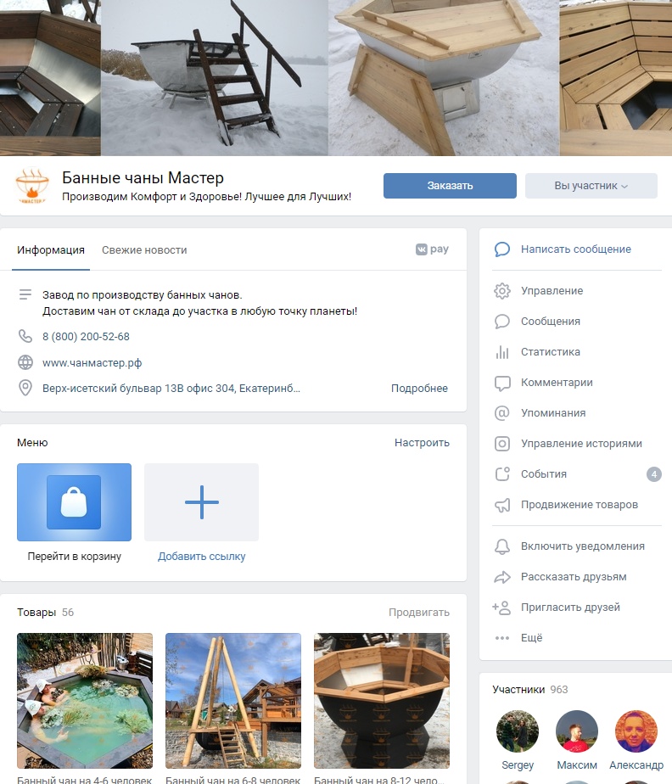Open product photo Банный чан на 4-6 человек
Viewport: 672px width, 784px height.
coord(85,701)
